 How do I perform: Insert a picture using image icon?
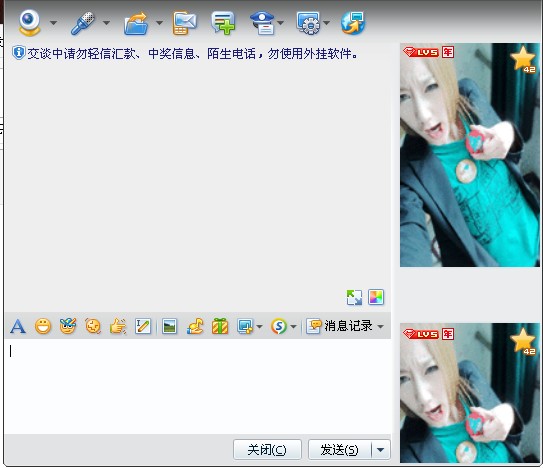pos(169,326)
